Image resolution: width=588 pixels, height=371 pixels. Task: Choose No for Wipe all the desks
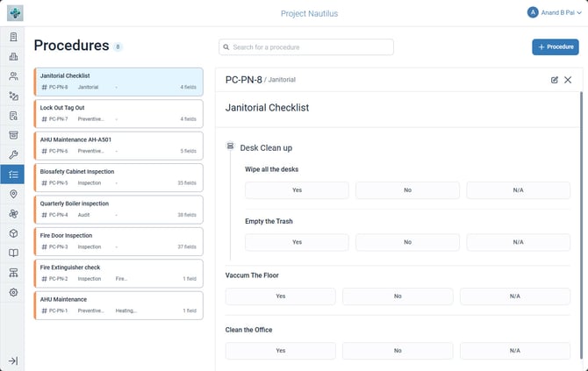[407, 190]
